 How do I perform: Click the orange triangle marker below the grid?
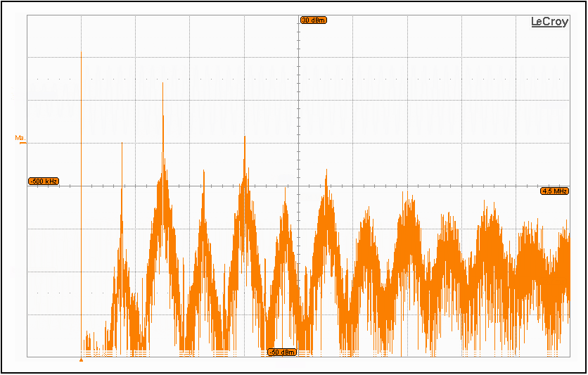click(82, 360)
